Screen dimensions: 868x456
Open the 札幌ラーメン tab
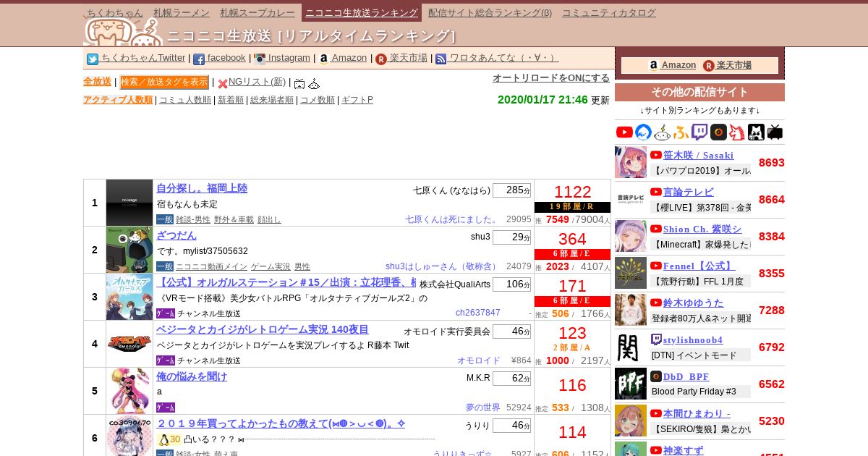[x=182, y=12]
